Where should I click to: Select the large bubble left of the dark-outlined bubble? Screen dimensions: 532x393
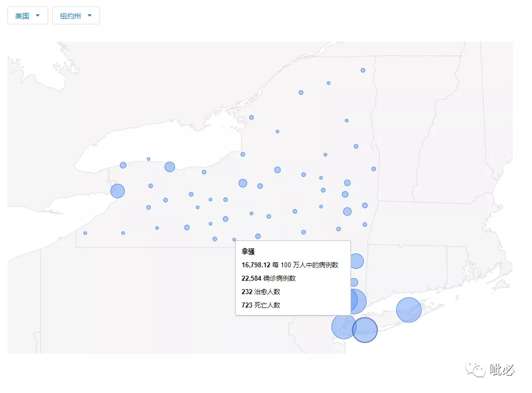[x=344, y=326]
